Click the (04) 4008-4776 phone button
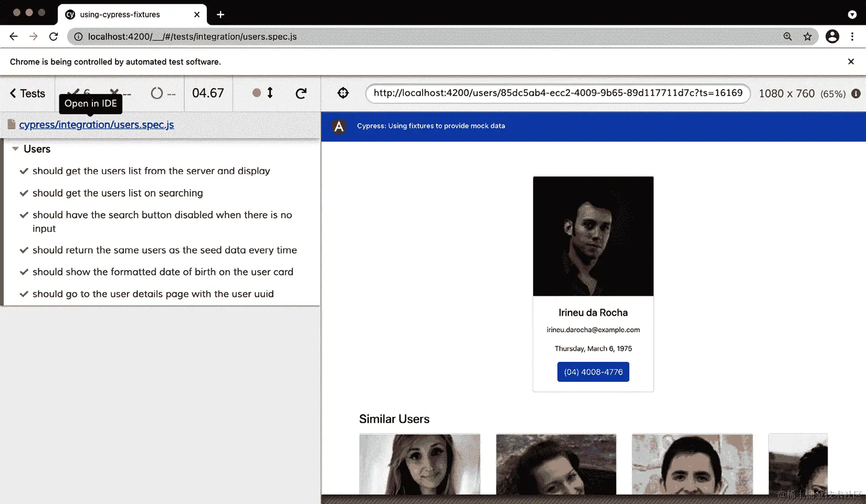This screenshot has height=504, width=866. tap(593, 372)
